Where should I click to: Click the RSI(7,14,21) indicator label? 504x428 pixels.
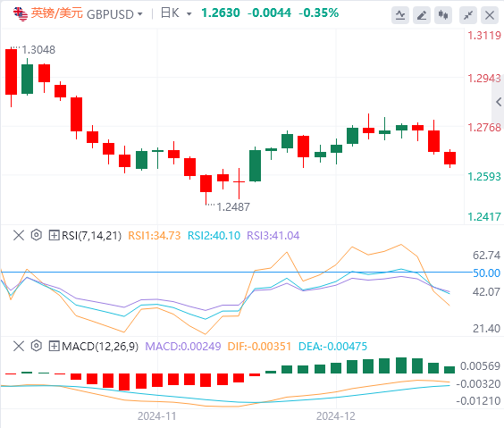[92, 236]
